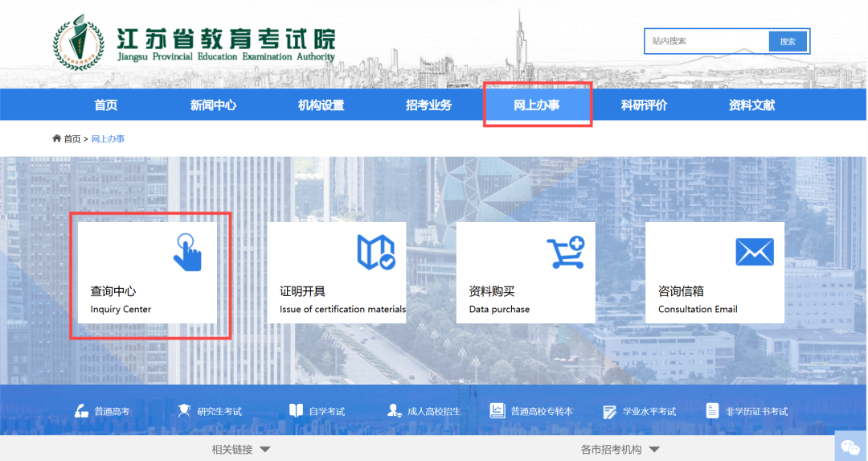Click the document icon beside 非学历证书考试

pos(712,410)
